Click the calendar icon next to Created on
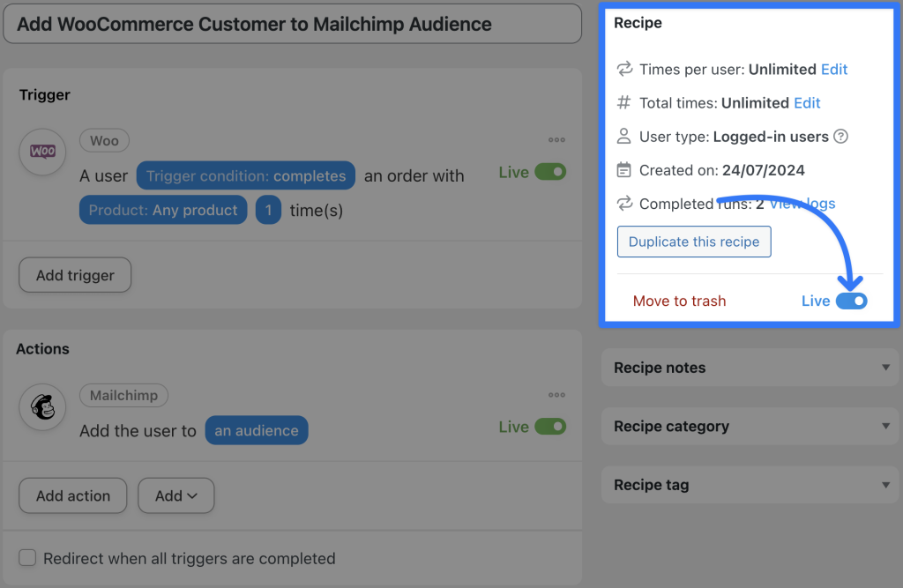 (x=623, y=170)
